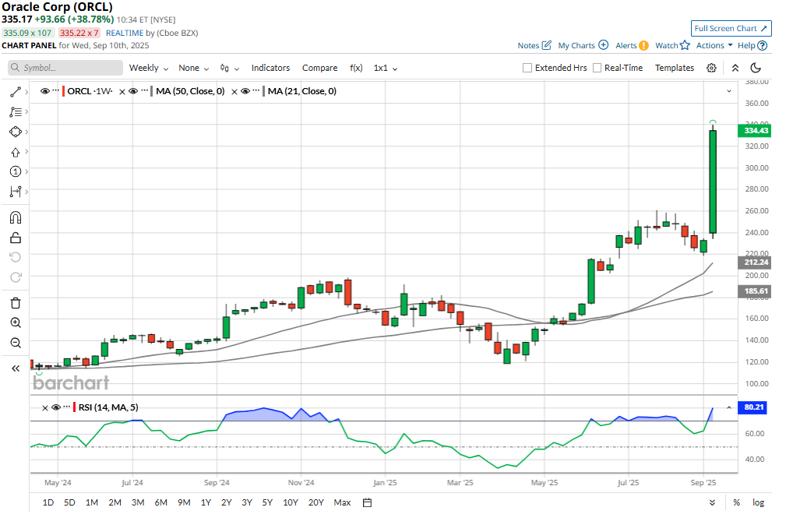The height and width of the screenshot is (532, 786).
Task: Delete drawings with the trash icon
Action: pyautogui.click(x=16, y=303)
